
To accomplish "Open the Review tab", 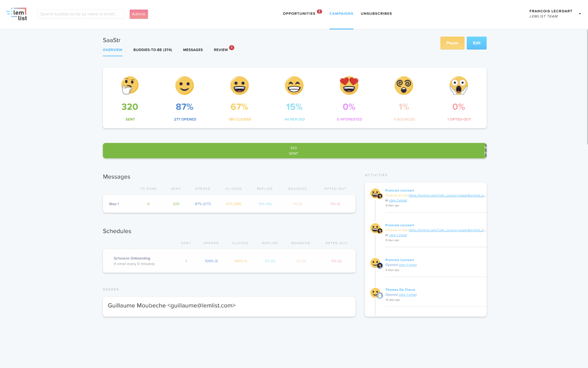I will coord(221,50).
